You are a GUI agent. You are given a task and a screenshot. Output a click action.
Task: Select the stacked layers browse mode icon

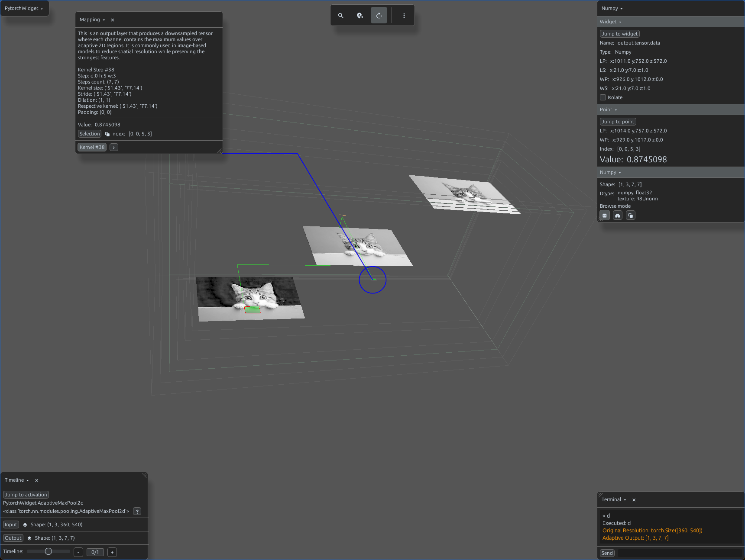[x=631, y=215]
